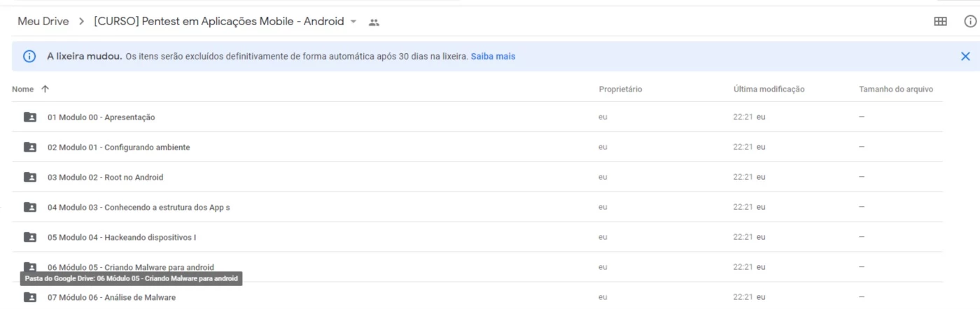Select 02 Modulo 01 - Configurando ambiente folder
Image resolution: width=980 pixels, height=309 pixels.
click(x=477, y=148)
